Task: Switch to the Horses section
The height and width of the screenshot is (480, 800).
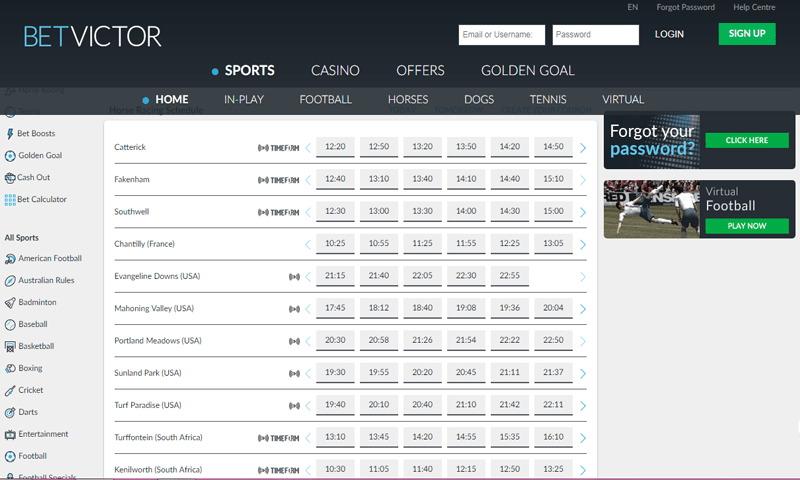Action: pos(408,100)
